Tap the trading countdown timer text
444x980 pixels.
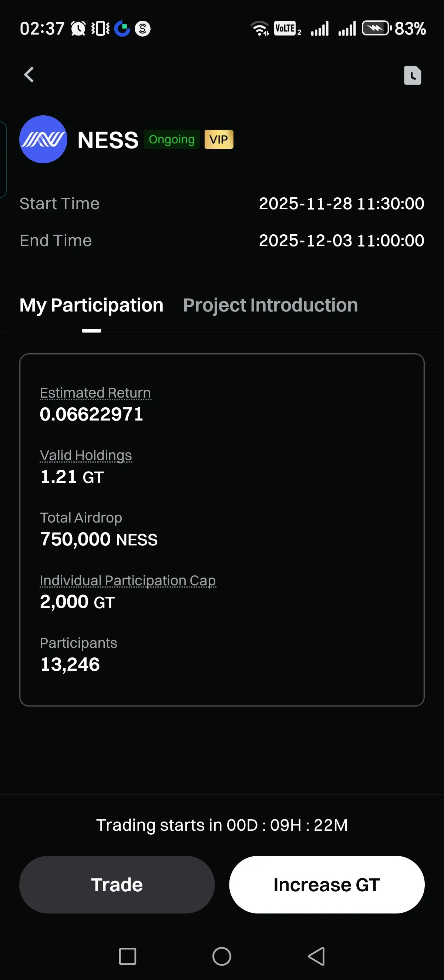pyautogui.click(x=222, y=825)
